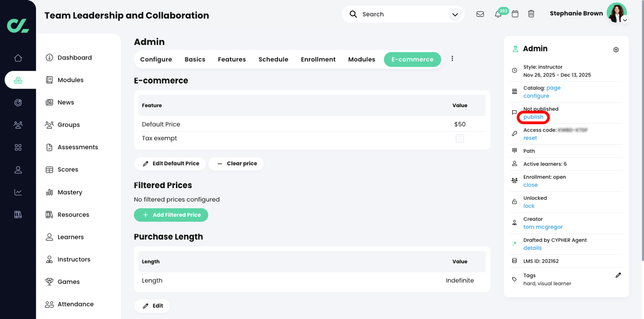644x319 pixels.
Task: Switch to the Features tab
Action: [231, 59]
